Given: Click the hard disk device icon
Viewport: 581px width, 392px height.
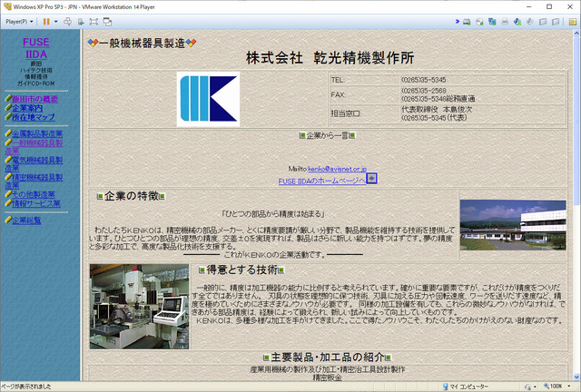Looking at the screenshot, I should coord(467,22).
